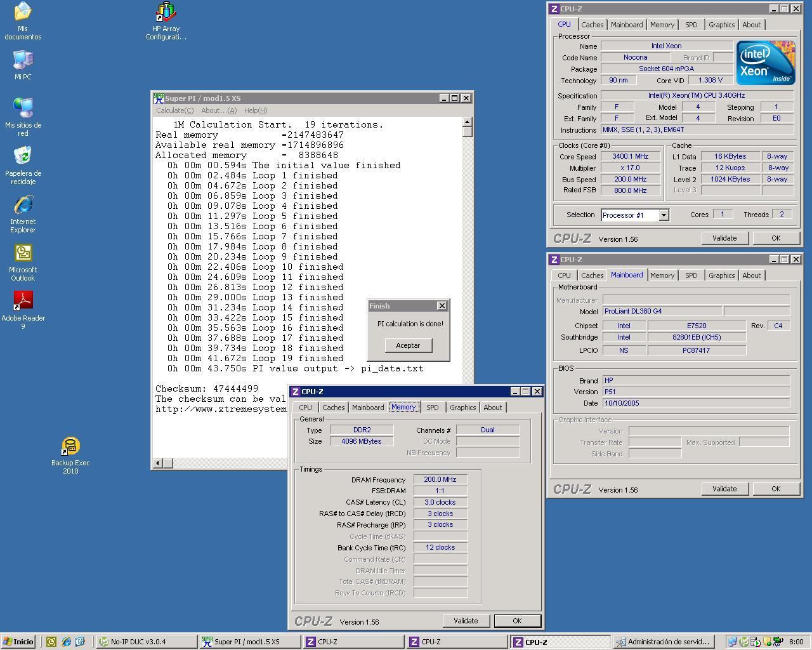Image resolution: width=812 pixels, height=650 pixels.
Task: Open Mis sitios de red icon
Action: click(23, 117)
